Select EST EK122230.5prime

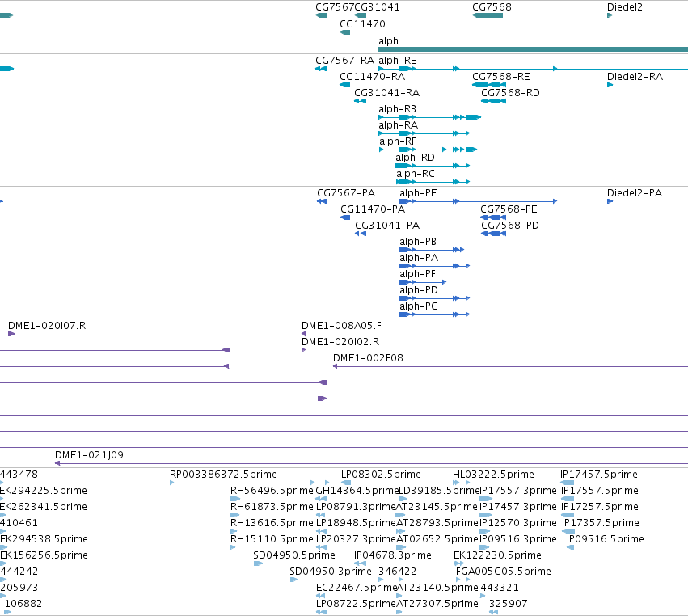[x=458, y=563]
